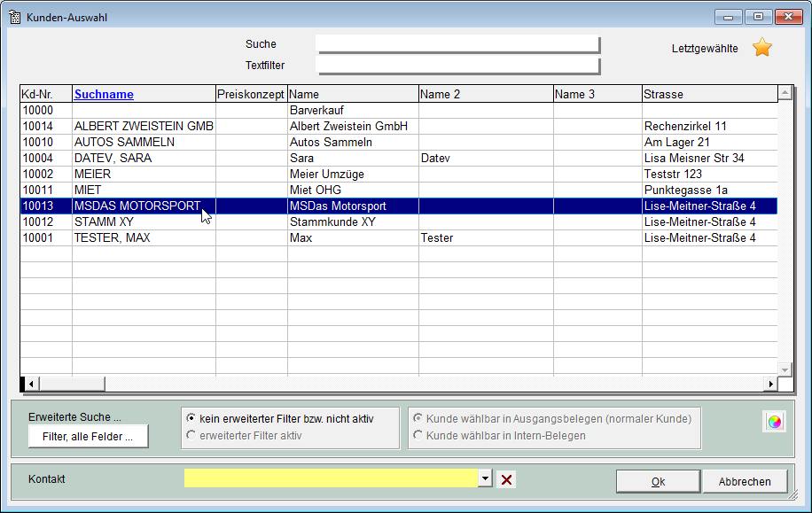812x513 pixels.
Task: Select the STAMM XY customer row
Action: [x=399, y=222]
